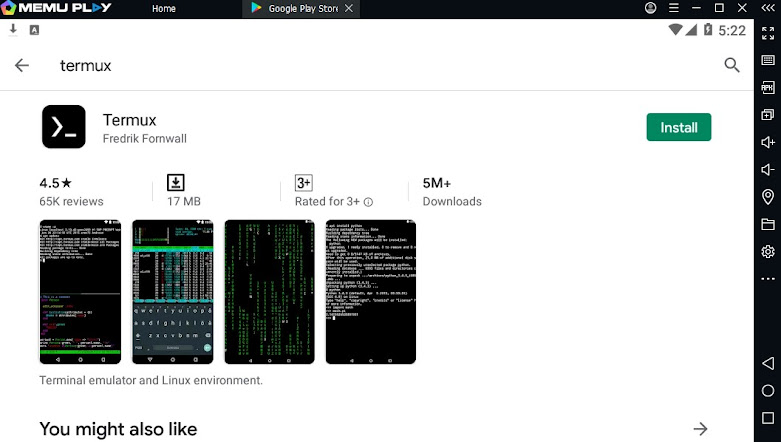Click the termux search query field
Screen dimensions: 781x442
point(85,65)
